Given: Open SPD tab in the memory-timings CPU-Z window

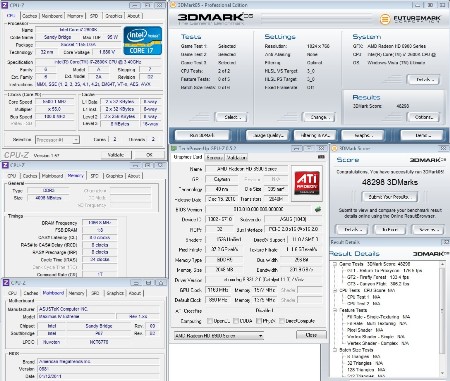Looking at the screenshot, I should coord(94,176).
